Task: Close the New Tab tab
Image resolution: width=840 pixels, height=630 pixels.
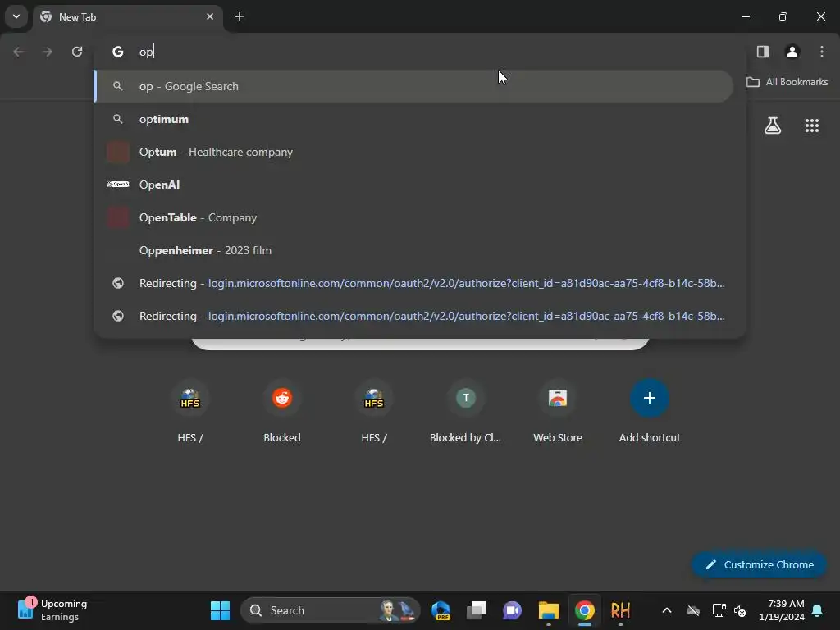Action: click(x=210, y=16)
